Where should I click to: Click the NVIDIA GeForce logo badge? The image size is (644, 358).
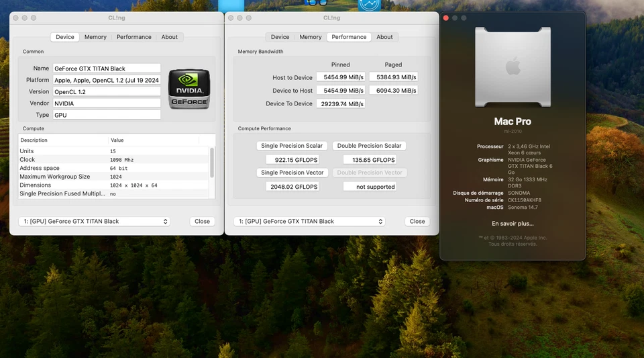(189, 89)
